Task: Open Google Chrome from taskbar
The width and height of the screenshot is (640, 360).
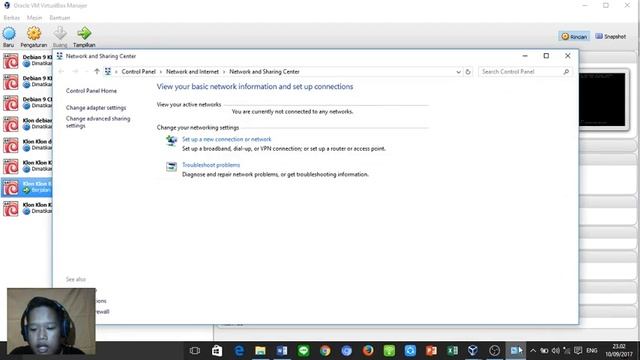Action: [x=325, y=351]
